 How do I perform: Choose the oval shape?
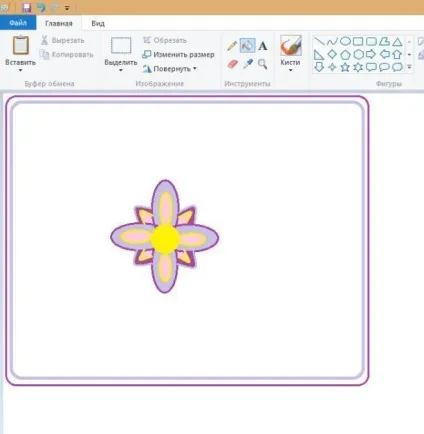click(x=345, y=41)
